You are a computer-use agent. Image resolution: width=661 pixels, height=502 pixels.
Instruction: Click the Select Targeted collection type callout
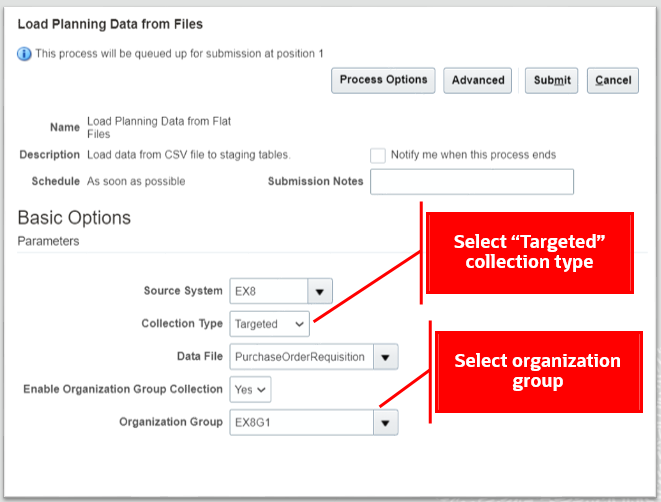click(x=530, y=252)
